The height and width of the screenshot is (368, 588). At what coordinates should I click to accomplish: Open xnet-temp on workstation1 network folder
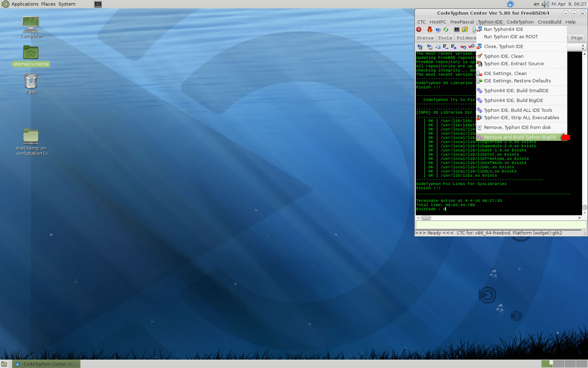pos(31,142)
